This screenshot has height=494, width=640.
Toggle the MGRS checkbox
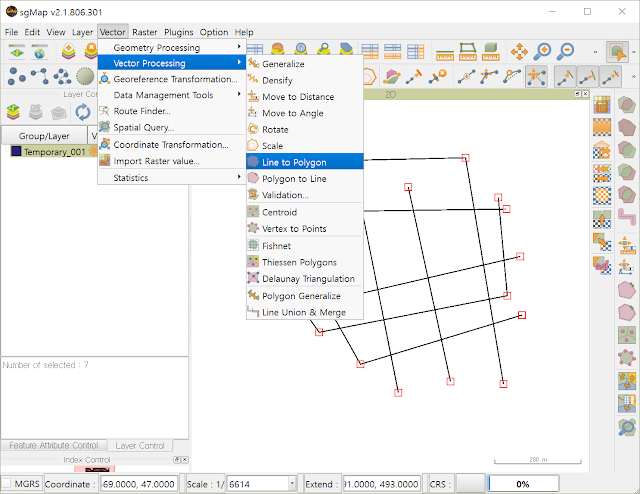(6, 483)
